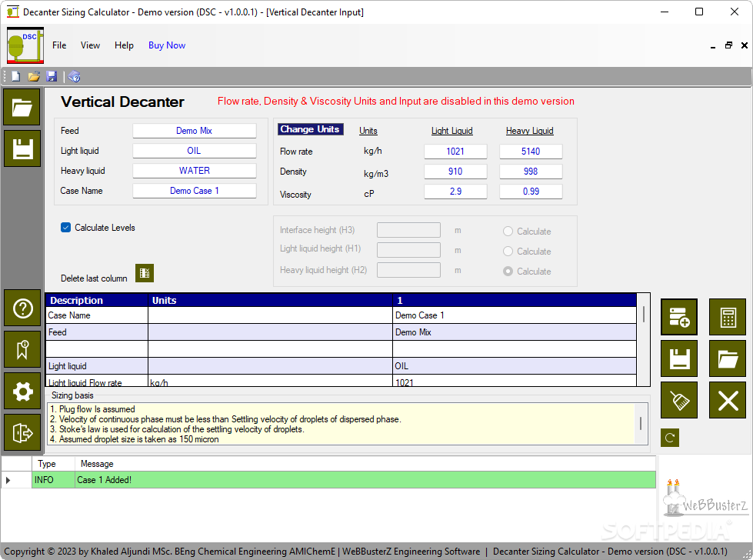
Task: Click the Save diskette toolbar icon
Action: 52,76
